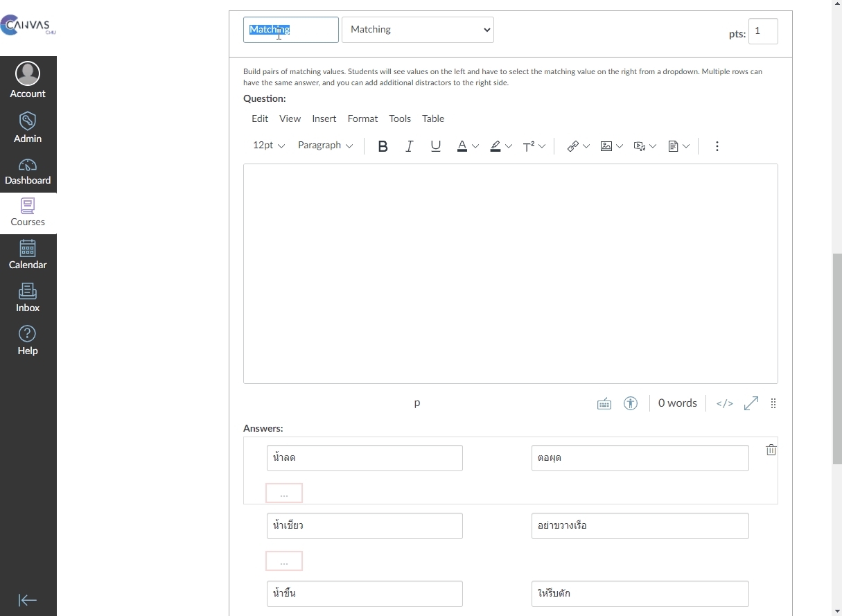Toggle italic text formatting
Screen dimensions: 842x616
(x=410, y=146)
